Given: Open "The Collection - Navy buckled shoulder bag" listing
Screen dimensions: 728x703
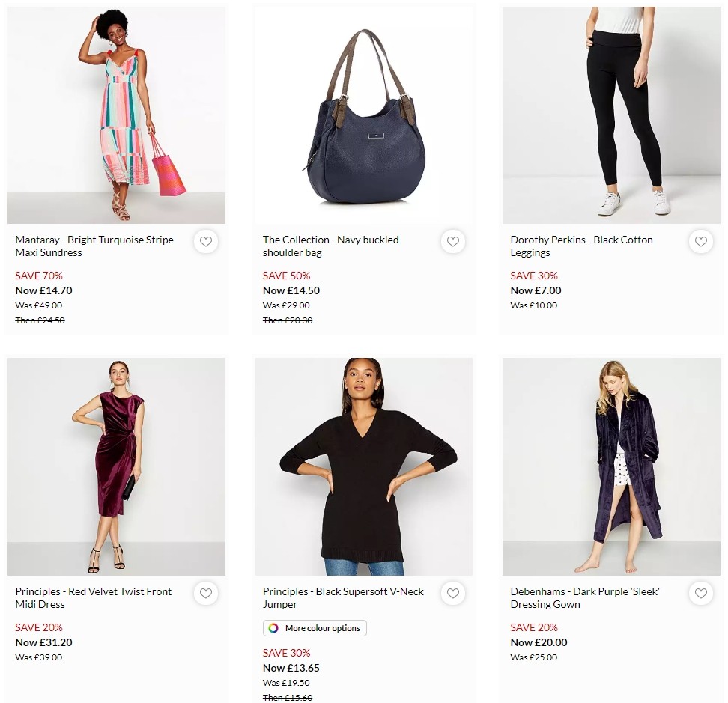Looking at the screenshot, I should [x=330, y=245].
